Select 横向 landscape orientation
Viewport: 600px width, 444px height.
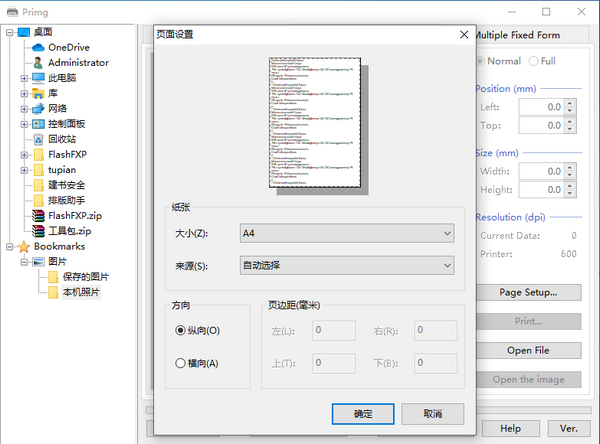click(181, 364)
